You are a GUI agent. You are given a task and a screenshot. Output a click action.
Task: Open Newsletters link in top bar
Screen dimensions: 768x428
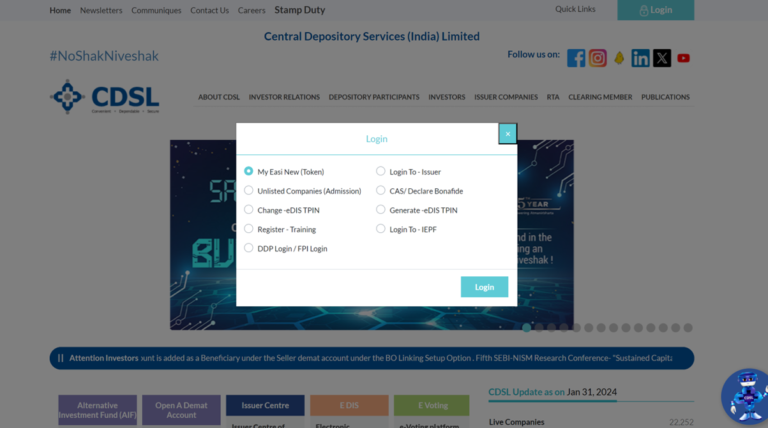(x=101, y=10)
